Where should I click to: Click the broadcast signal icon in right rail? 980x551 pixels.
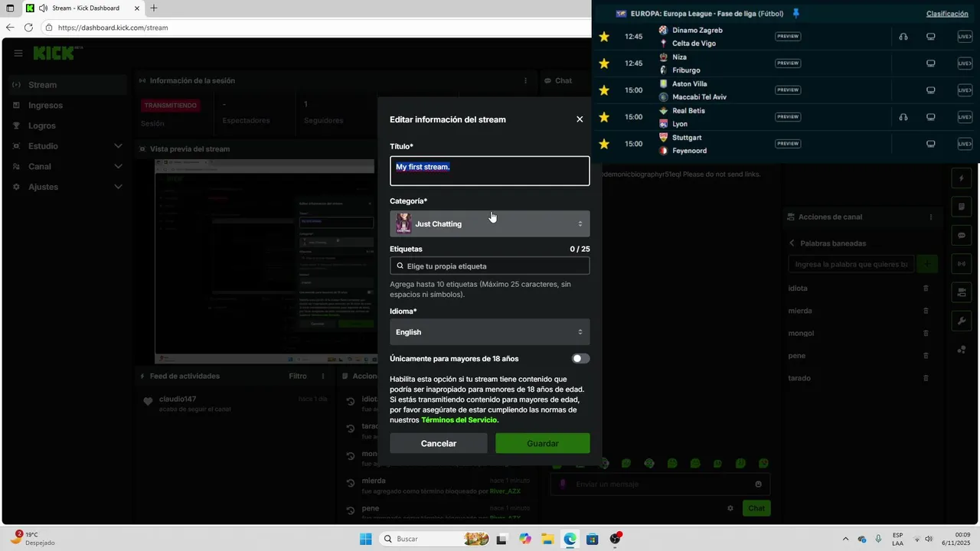[x=962, y=264]
